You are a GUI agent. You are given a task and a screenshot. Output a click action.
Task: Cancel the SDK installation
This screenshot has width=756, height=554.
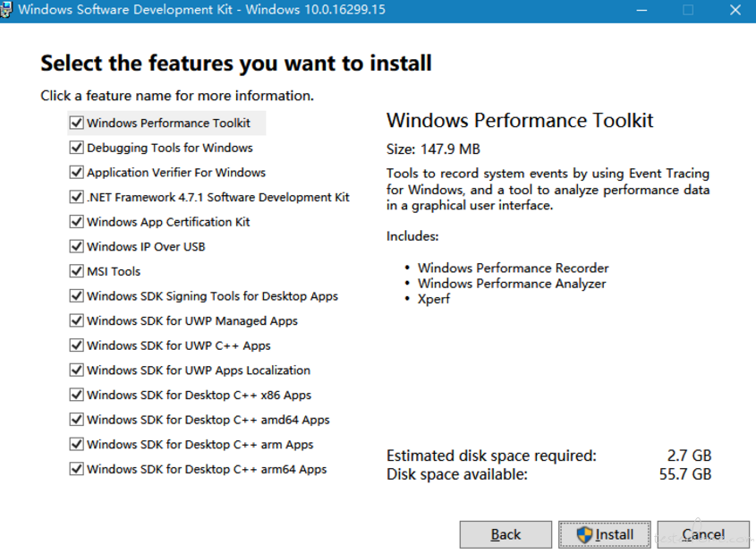coord(703,534)
